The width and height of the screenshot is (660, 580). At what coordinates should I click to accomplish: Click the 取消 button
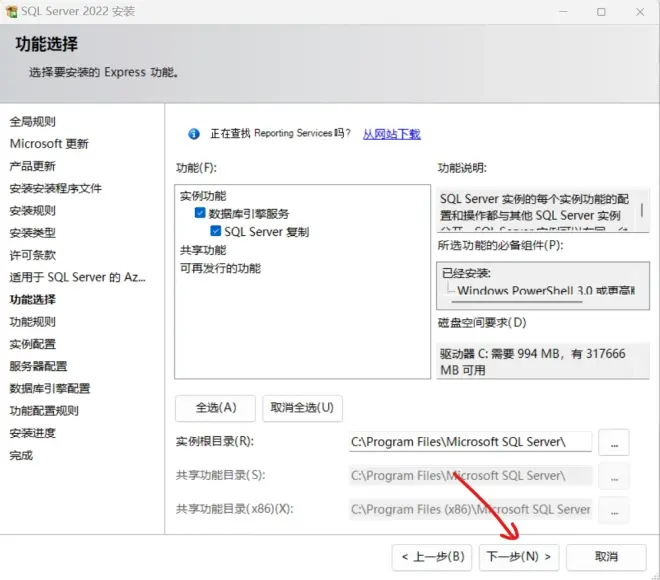click(x=606, y=557)
